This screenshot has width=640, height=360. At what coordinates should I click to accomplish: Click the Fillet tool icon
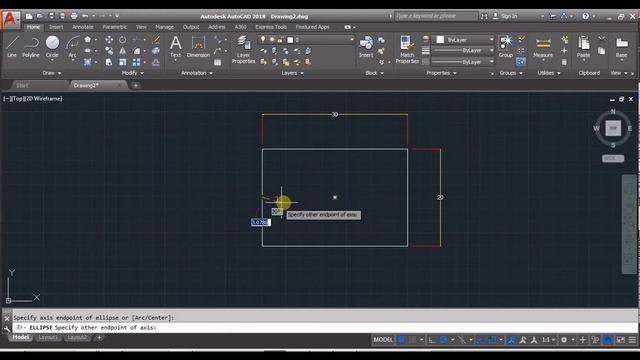136,51
